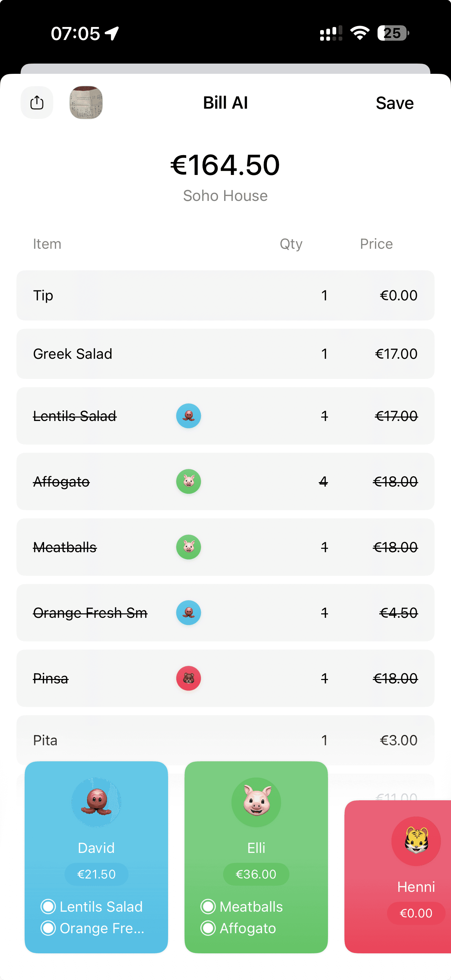Image resolution: width=451 pixels, height=980 pixels.
Task: Toggle Meatballs radio in Elli's card
Action: pos(208,907)
